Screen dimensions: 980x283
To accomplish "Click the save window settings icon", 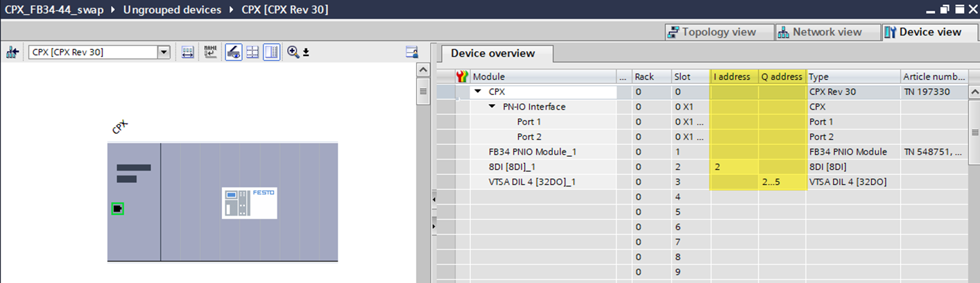I will point(412,52).
